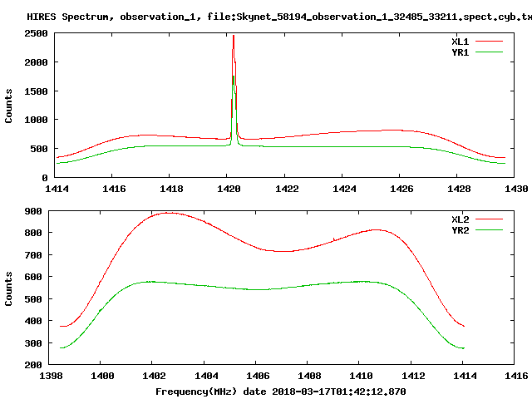Click the 1418 x-axis tick label

point(171,189)
